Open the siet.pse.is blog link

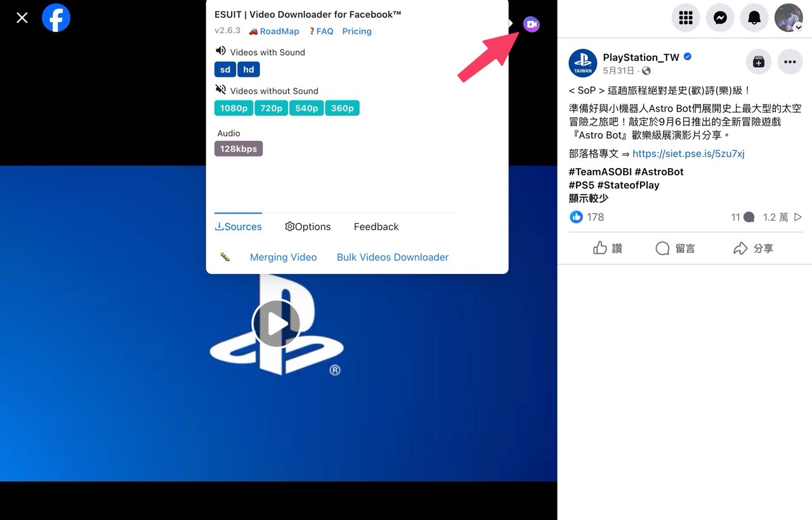click(688, 153)
